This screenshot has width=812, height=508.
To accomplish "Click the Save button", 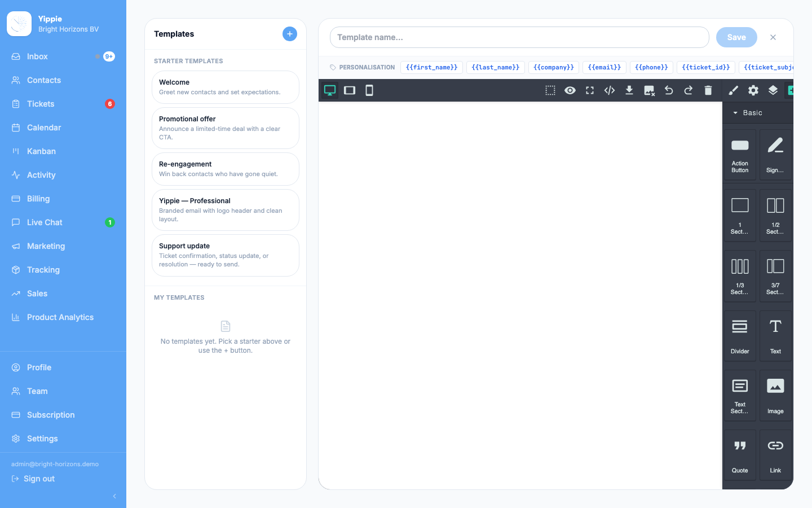I will [x=736, y=37].
